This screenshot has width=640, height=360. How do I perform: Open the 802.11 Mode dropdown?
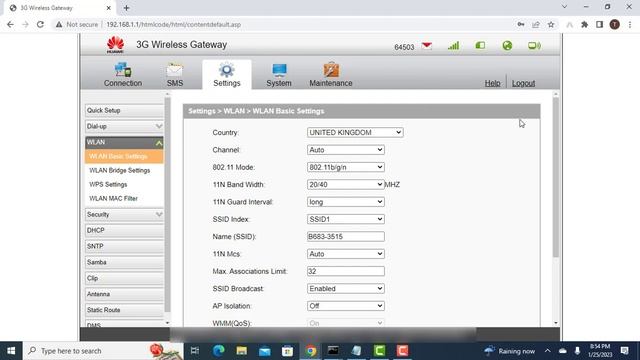[346, 167]
